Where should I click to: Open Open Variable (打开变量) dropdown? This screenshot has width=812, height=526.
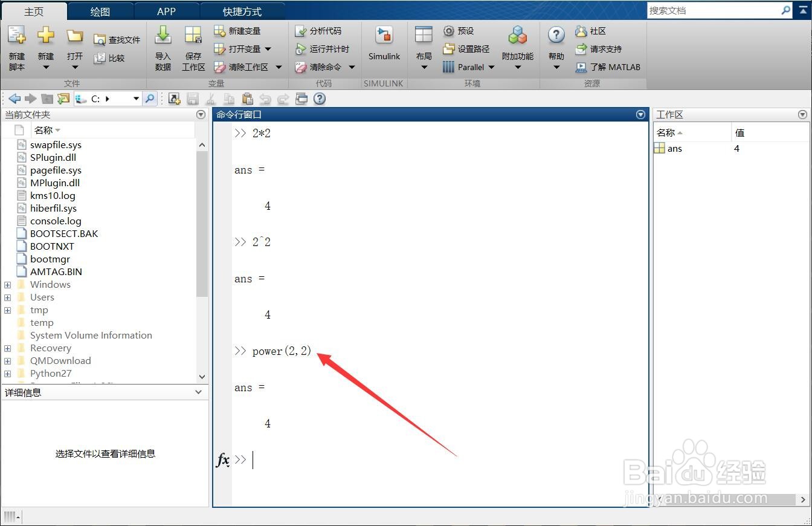click(x=268, y=49)
